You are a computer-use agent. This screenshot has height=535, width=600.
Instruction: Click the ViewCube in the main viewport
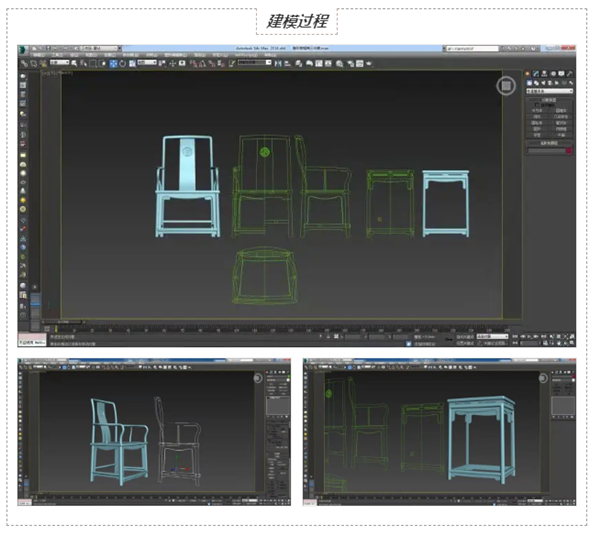[506, 86]
